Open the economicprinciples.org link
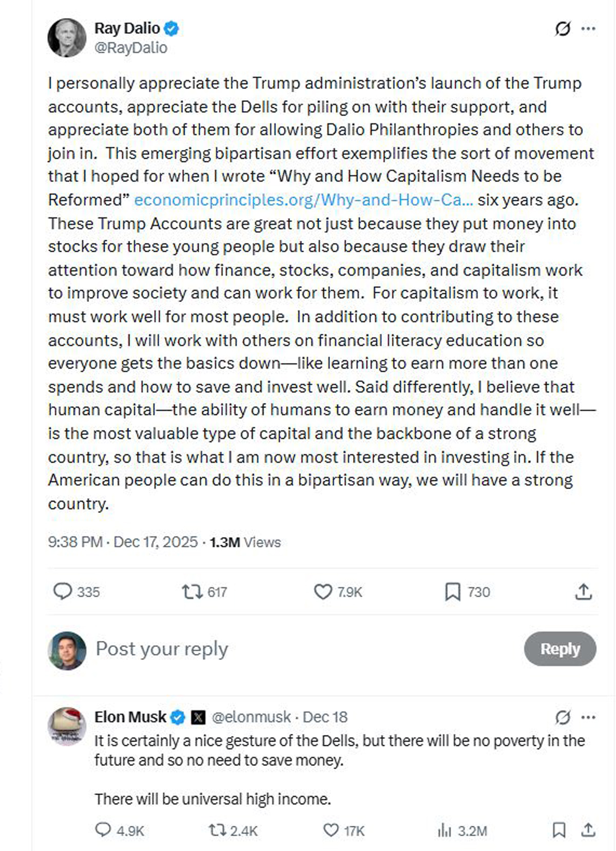Image resolution: width=616 pixels, height=851 pixels. [303, 200]
